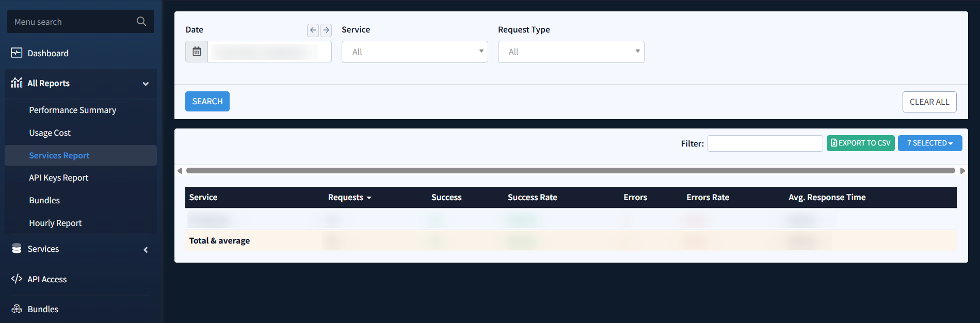Select API Keys Report in sidebar
Screen dimensions: 980x323
[58, 177]
